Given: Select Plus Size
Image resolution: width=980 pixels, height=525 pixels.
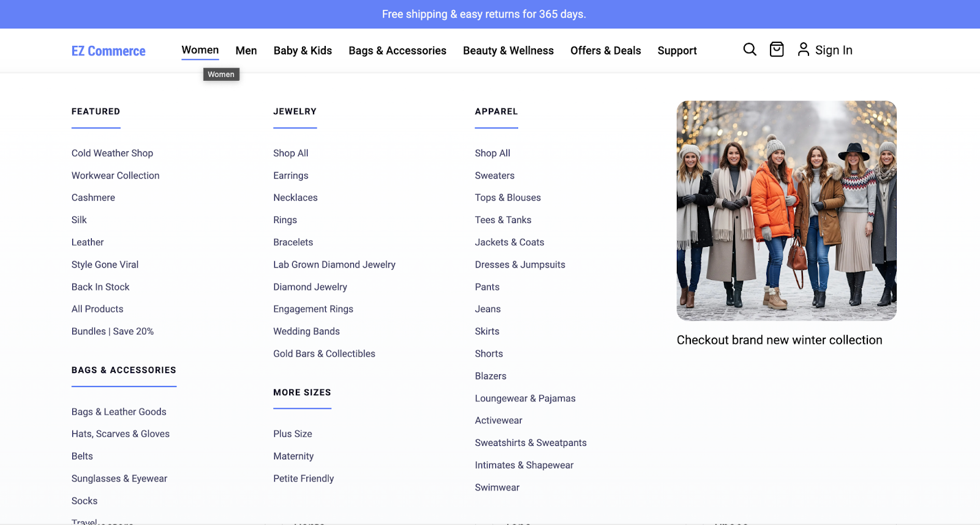Looking at the screenshot, I should tap(293, 434).
